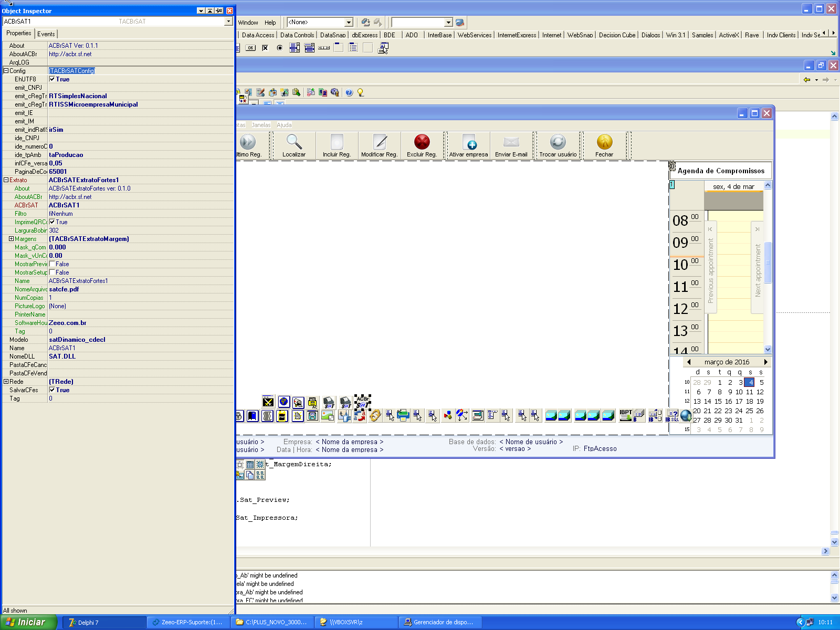This screenshot has width=840, height=630.
Task: Click Previous appointment in agenda
Action: click(710, 267)
